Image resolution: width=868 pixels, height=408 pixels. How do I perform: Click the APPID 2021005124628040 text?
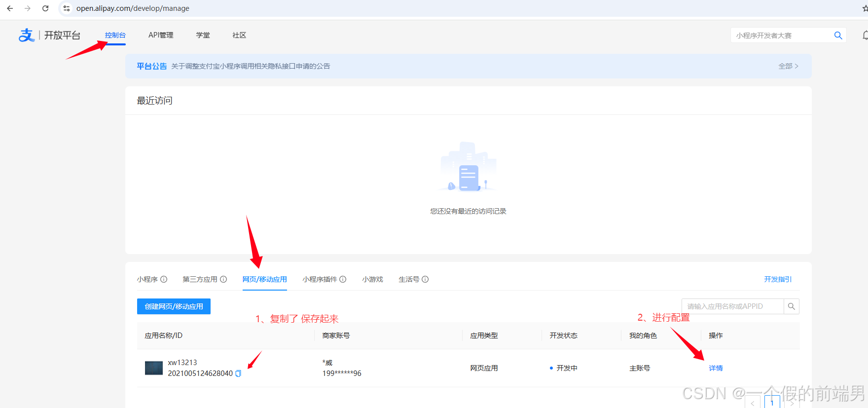point(200,373)
